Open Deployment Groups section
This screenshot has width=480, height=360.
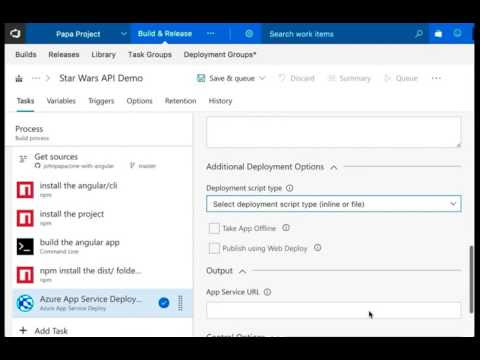coord(220,54)
